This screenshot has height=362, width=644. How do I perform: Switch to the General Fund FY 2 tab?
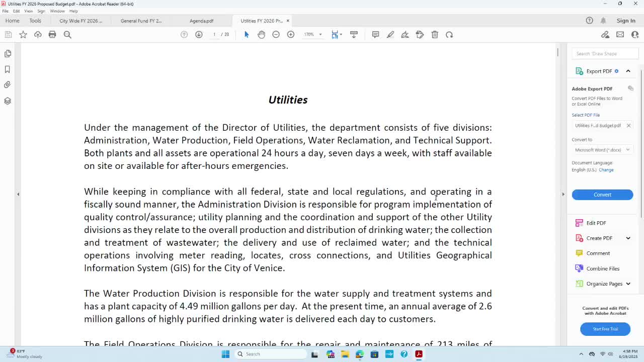tap(141, 21)
